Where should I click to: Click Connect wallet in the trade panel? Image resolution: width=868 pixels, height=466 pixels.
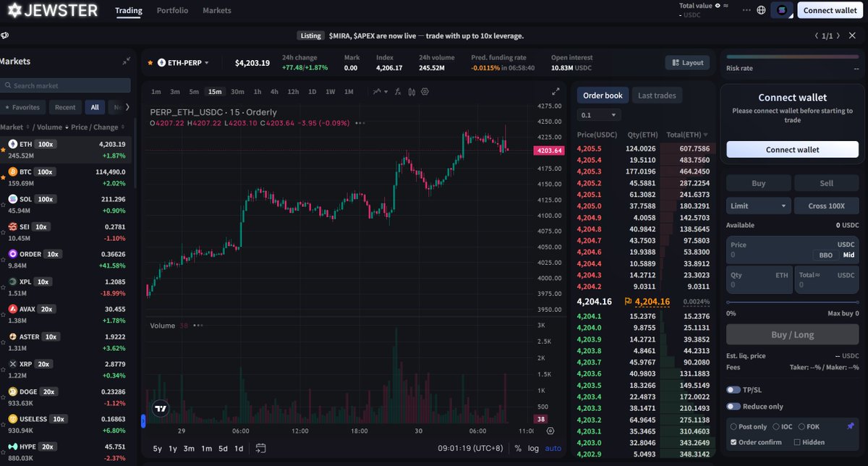coord(793,150)
